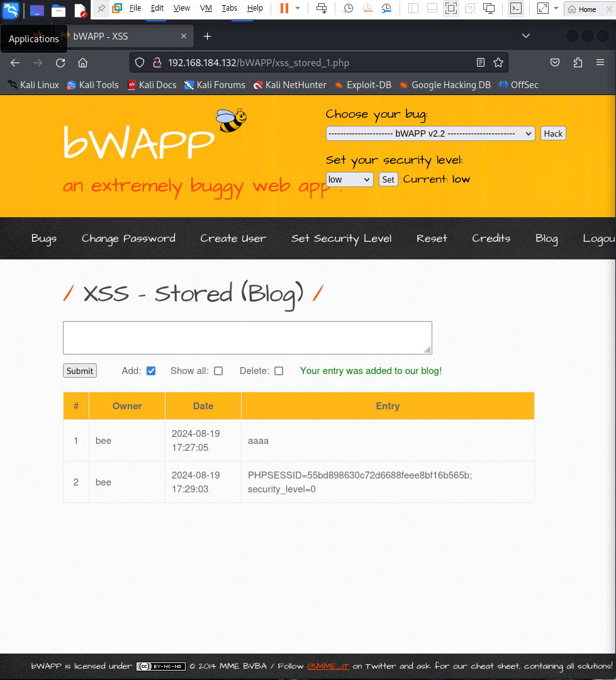Viewport: 616px width, 680px height.
Task: Open the VM menu
Action: click(206, 8)
